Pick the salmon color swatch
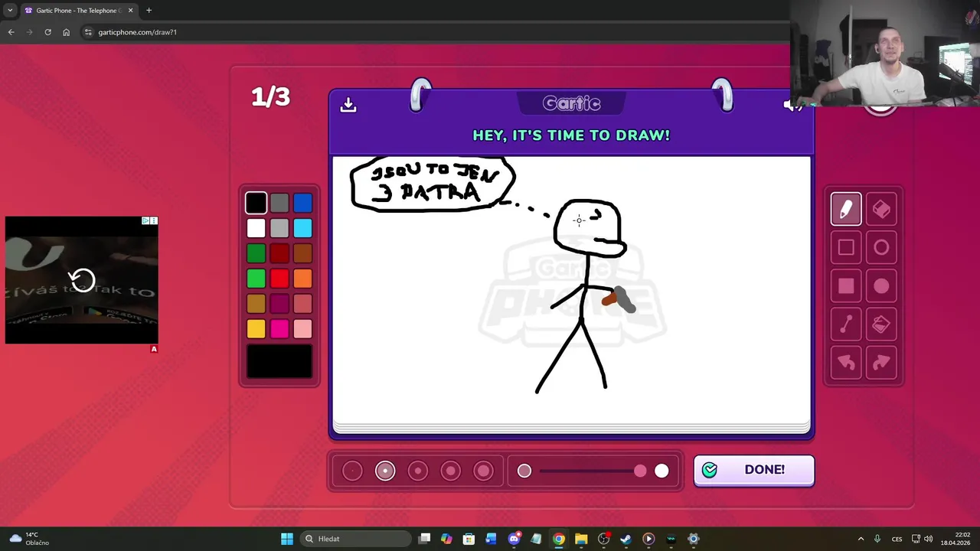Screen dimensions: 980x551 click(302, 304)
